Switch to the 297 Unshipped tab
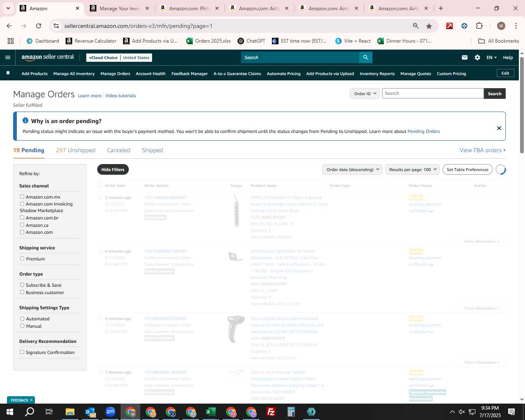Image resolution: width=525 pixels, height=420 pixels. 75,150
